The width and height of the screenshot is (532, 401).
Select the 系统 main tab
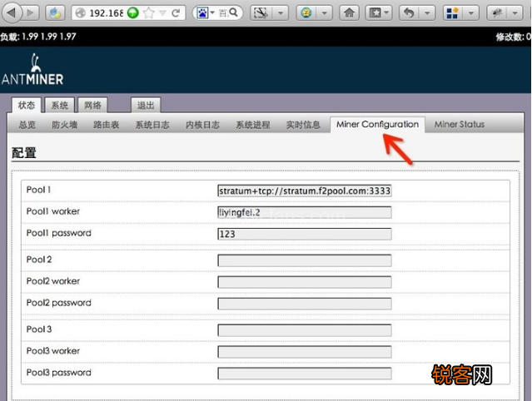(60, 105)
